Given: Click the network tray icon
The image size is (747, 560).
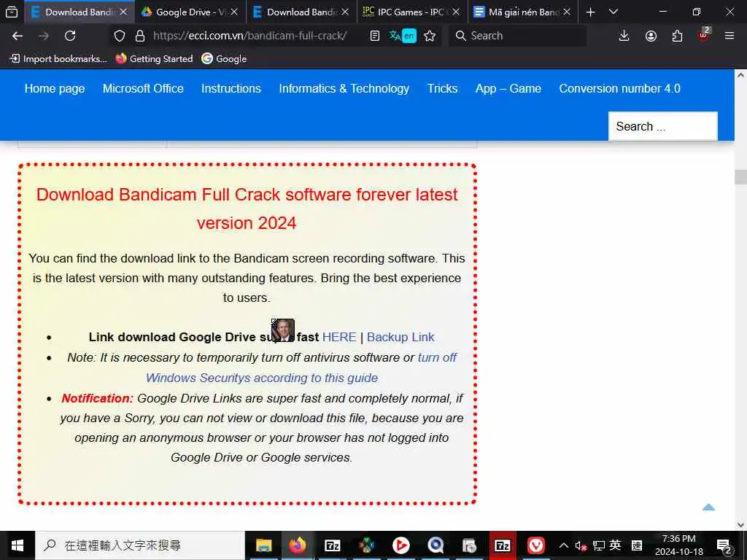Looking at the screenshot, I should point(599,545).
